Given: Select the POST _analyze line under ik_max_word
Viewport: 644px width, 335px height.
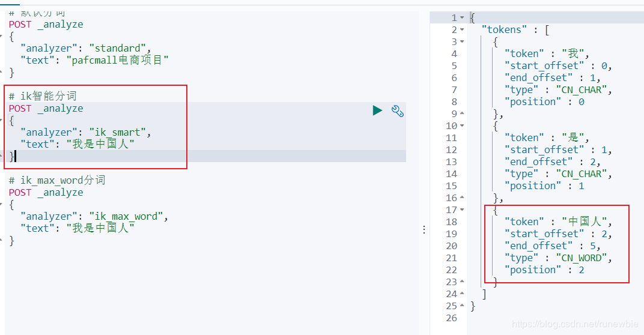Looking at the screenshot, I should [x=46, y=193].
